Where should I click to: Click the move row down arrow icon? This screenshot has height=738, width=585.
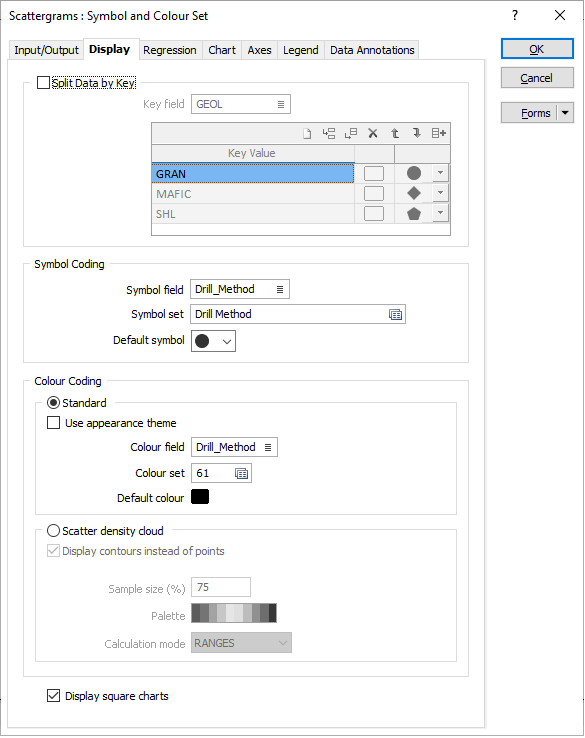[x=417, y=134]
